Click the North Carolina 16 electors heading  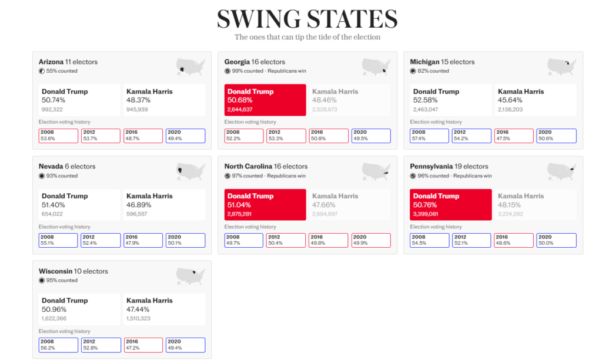point(266,166)
